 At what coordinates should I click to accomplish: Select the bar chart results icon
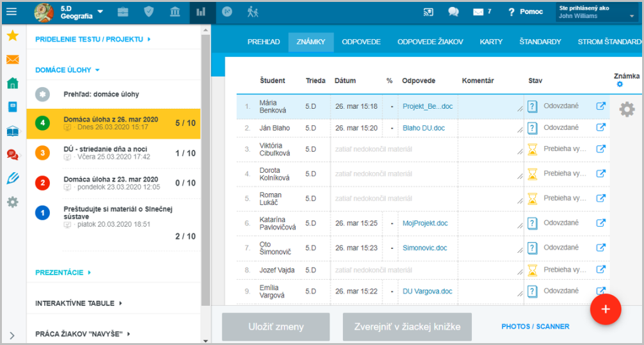point(201,12)
